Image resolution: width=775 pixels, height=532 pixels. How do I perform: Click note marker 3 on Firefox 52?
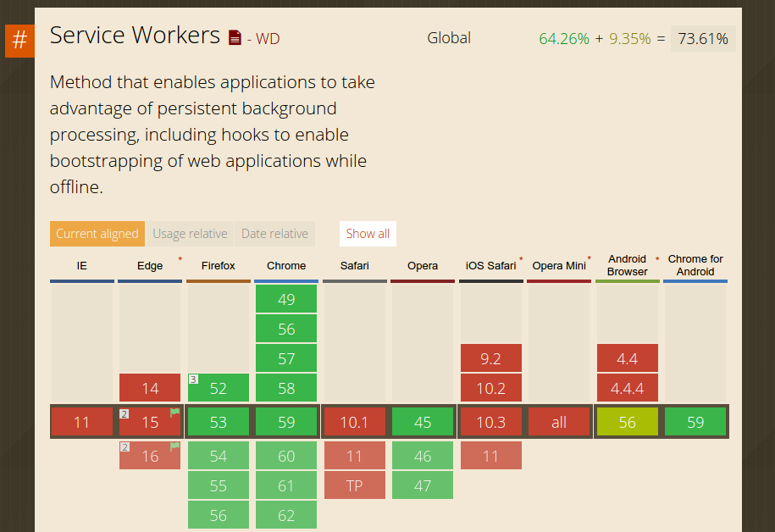tap(193, 380)
